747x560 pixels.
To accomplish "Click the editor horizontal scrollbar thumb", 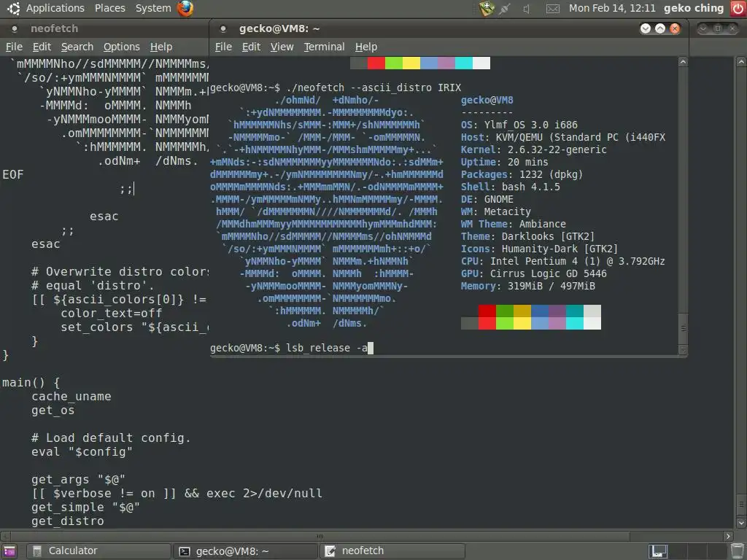I will click(320, 536).
